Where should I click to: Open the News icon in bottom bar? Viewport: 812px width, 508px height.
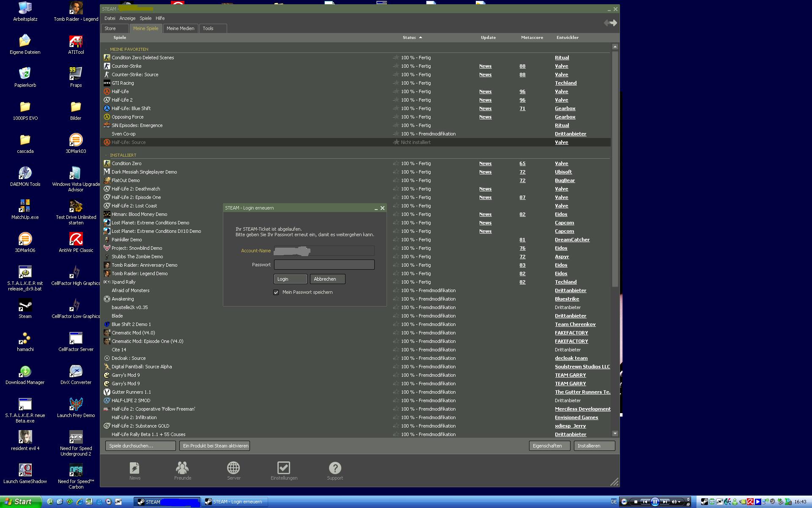[x=134, y=468]
